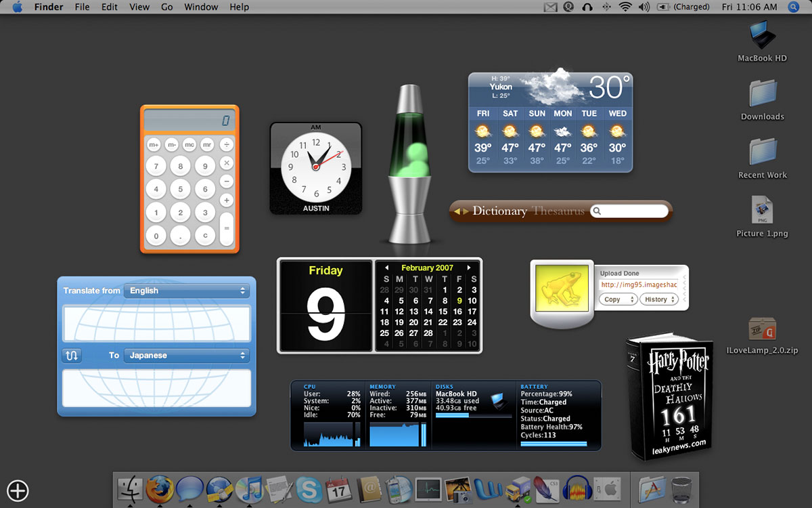Open the Edit menu
The width and height of the screenshot is (812, 508).
109,7
